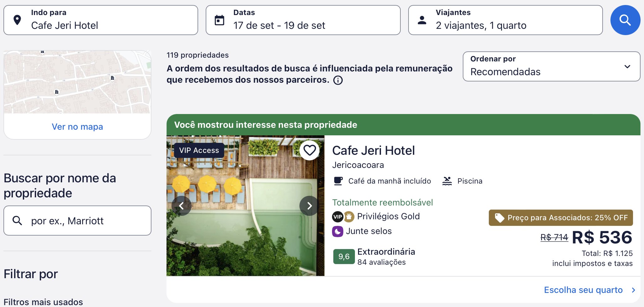Open the hotel pool photo thumbnail
644x307 pixels.
[245, 206]
